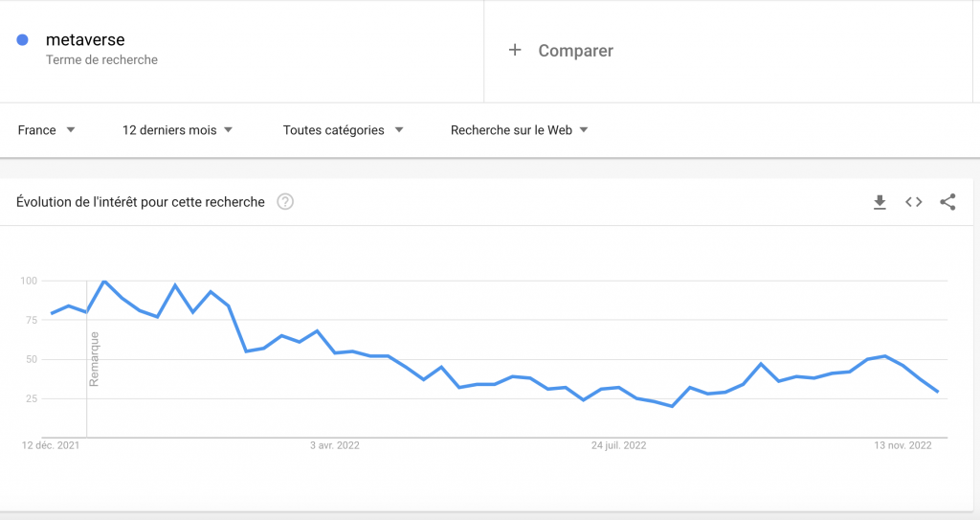The image size is (980, 520).
Task: Select the 3 avr. 2022 axis label
Action: [x=335, y=445]
